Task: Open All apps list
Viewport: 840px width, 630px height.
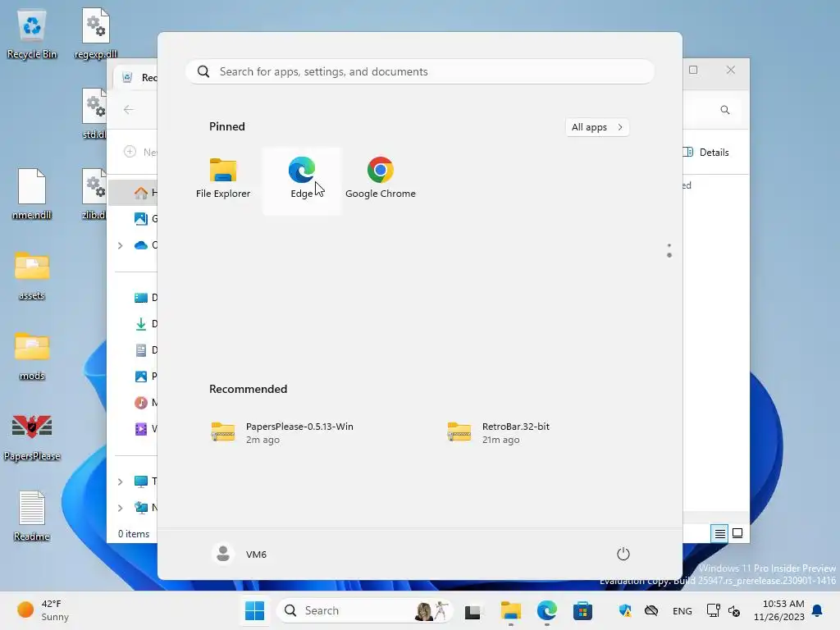Action: pyautogui.click(x=597, y=127)
